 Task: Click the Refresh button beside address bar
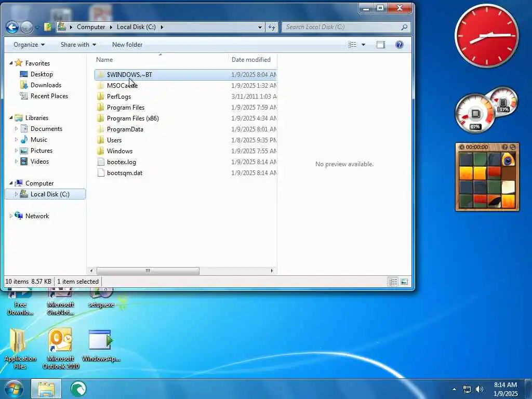(x=272, y=27)
